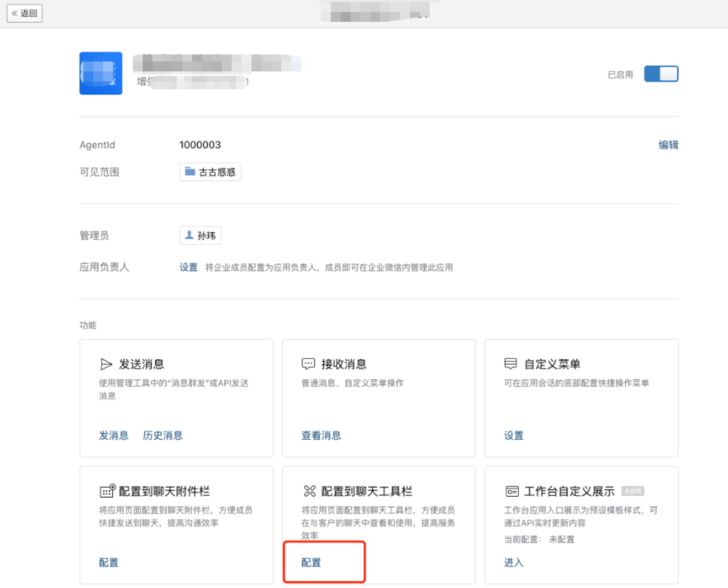The width and height of the screenshot is (728, 588).
Task: Open 进入 link under 工作台自定义展示
Action: click(514, 563)
